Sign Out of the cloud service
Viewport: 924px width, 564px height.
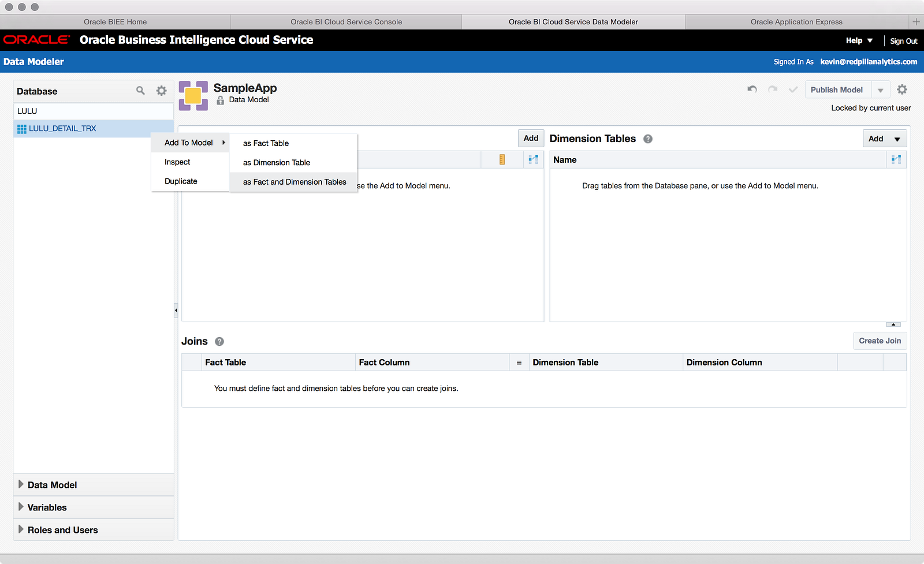pyautogui.click(x=904, y=41)
